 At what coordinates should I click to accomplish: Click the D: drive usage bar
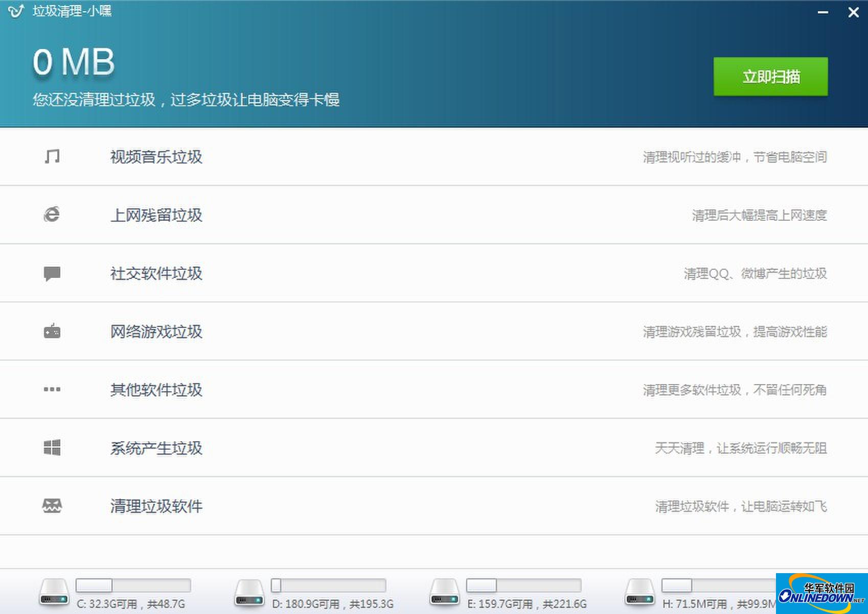[329, 585]
